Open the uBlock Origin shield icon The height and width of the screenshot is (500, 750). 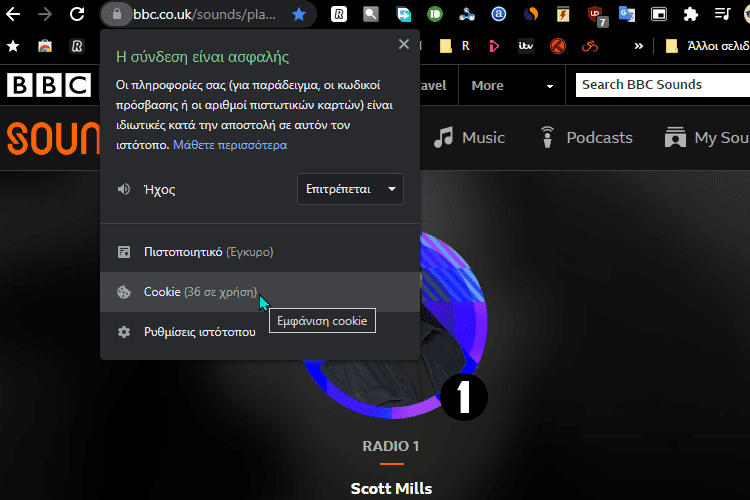tap(597, 15)
